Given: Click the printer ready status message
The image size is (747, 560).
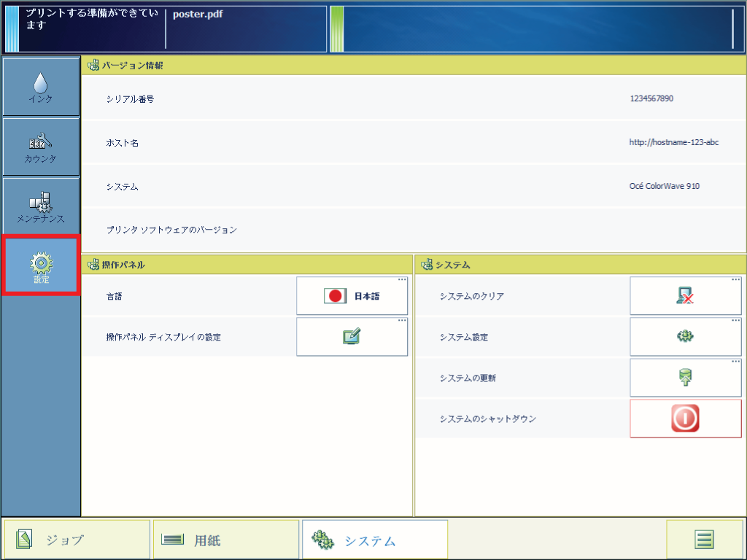Looking at the screenshot, I should (x=91, y=19).
